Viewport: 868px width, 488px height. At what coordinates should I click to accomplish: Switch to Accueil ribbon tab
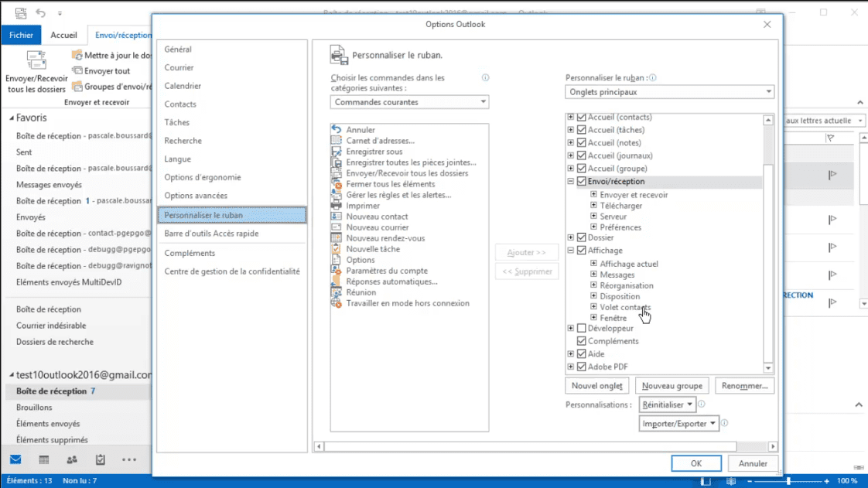(x=63, y=35)
